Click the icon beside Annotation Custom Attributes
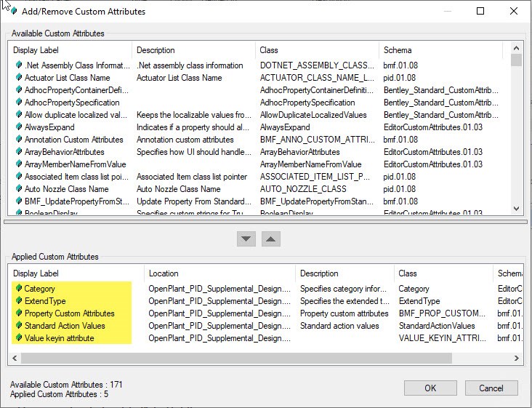The image size is (532, 408). point(19,139)
